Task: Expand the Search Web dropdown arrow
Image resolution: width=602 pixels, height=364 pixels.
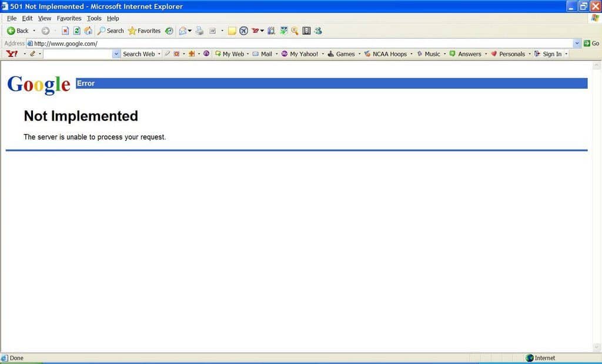Action: pyautogui.click(x=159, y=53)
